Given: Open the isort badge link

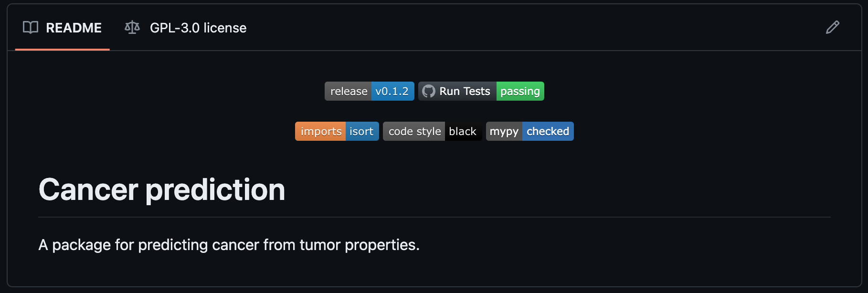Looking at the screenshot, I should click(x=361, y=131).
